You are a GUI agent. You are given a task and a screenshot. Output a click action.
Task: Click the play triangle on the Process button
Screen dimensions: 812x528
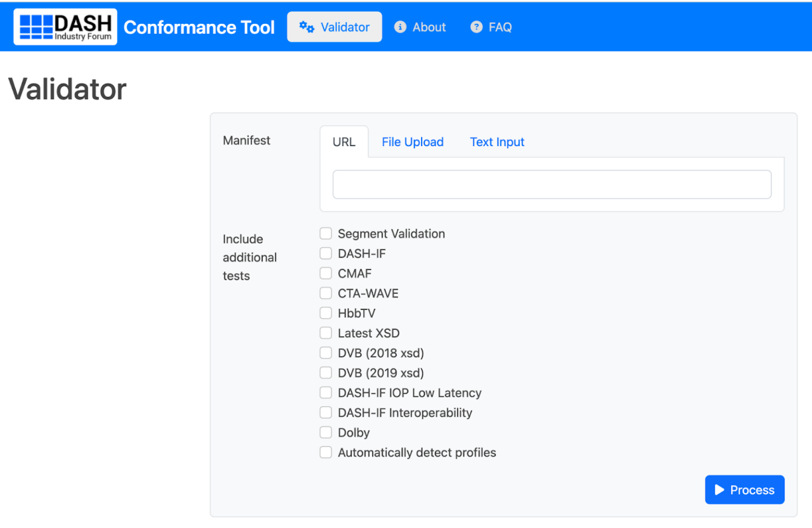coord(720,489)
